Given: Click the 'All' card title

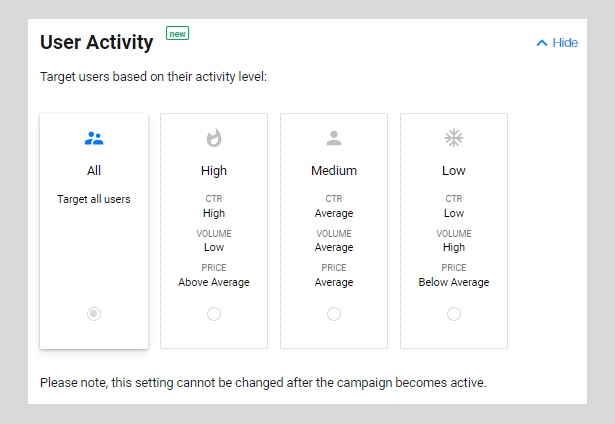Looking at the screenshot, I should tap(94, 171).
